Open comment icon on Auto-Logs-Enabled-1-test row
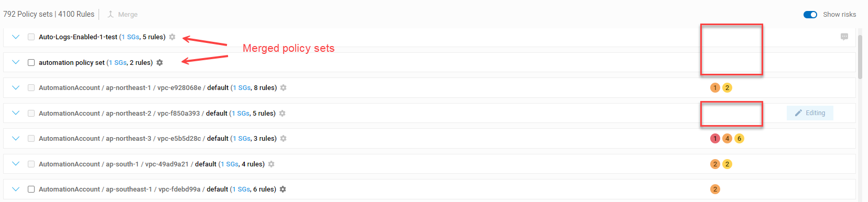 tap(844, 37)
